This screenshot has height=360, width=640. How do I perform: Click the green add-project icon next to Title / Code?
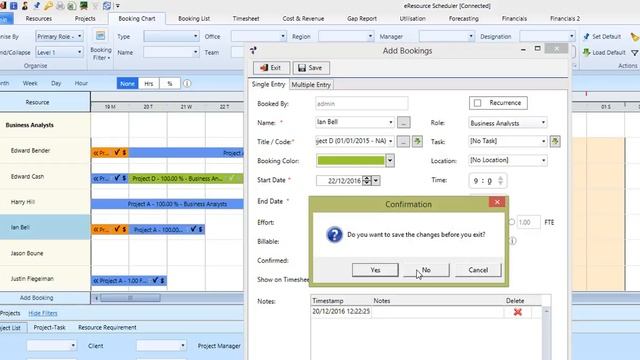[417, 141]
